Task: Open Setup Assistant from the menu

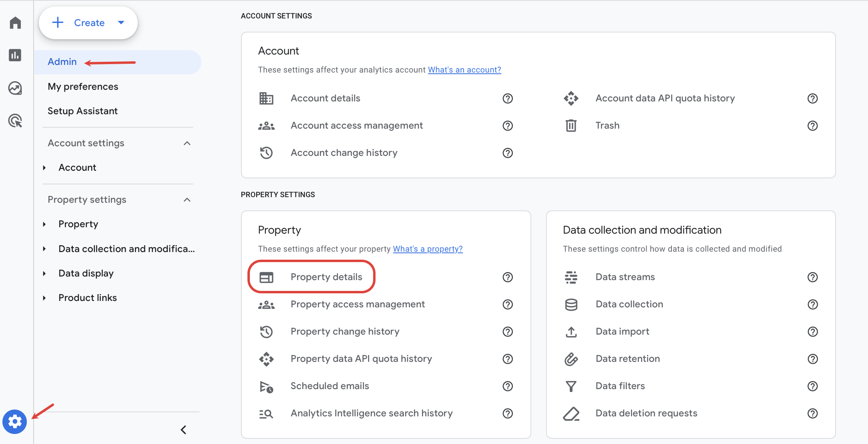Action: [82, 111]
